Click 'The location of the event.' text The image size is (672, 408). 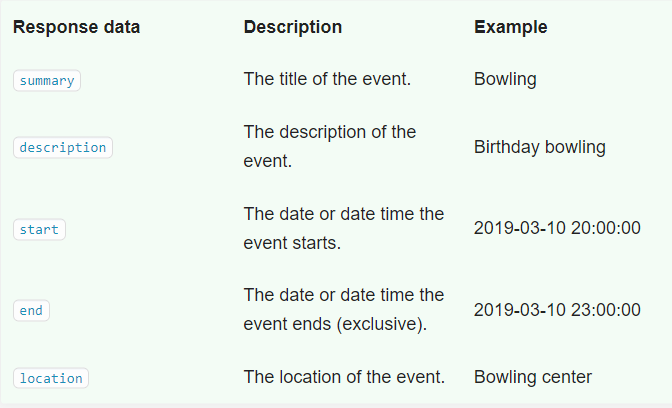tap(344, 377)
